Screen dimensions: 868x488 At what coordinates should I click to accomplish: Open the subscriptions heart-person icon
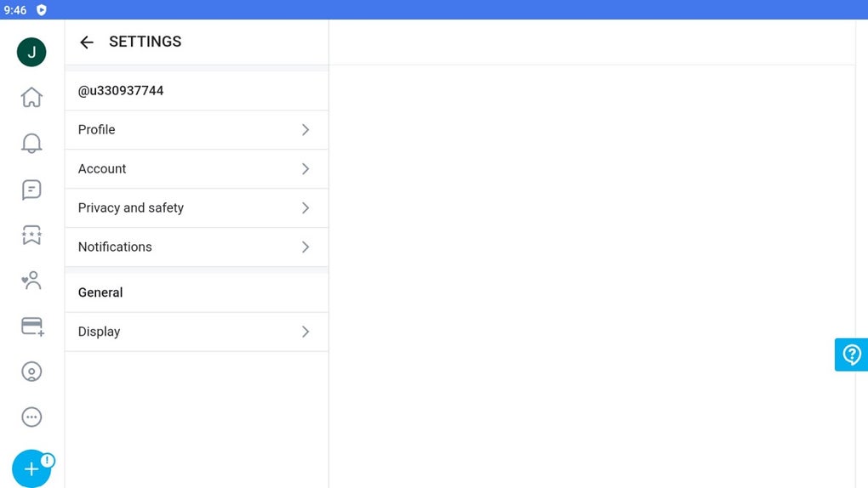tap(31, 281)
